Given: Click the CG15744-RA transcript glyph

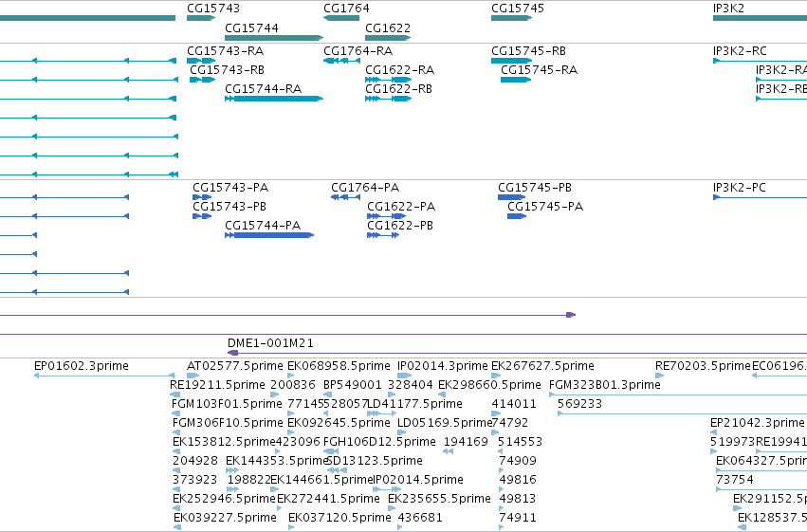Looking at the screenshot, I should click(x=274, y=99).
